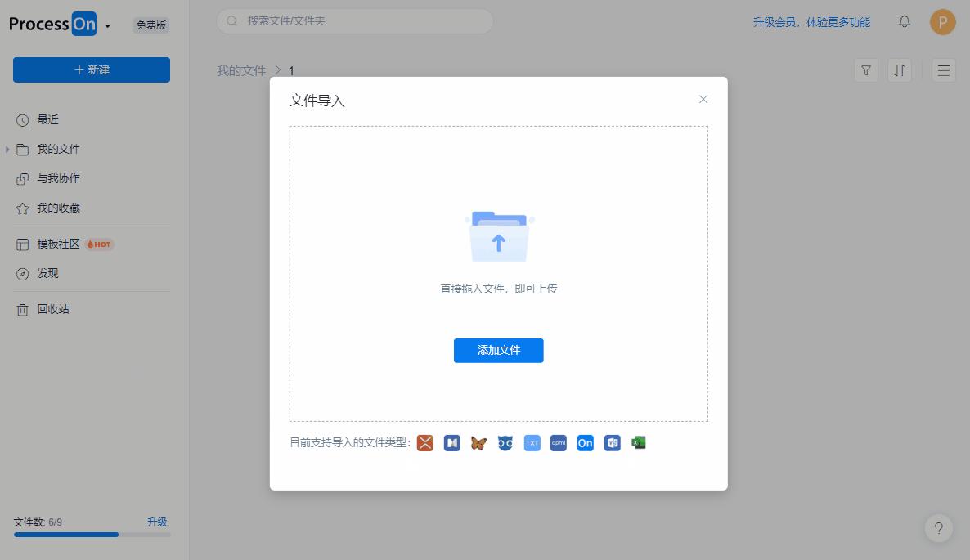Click the Visio file type icon
Image resolution: width=970 pixels, height=560 pixels.
612,443
